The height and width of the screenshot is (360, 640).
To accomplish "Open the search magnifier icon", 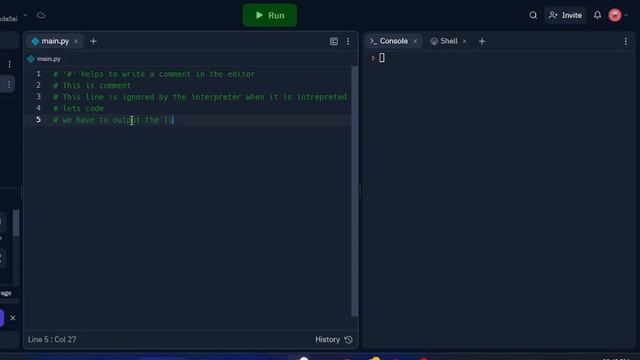I will (x=533, y=16).
